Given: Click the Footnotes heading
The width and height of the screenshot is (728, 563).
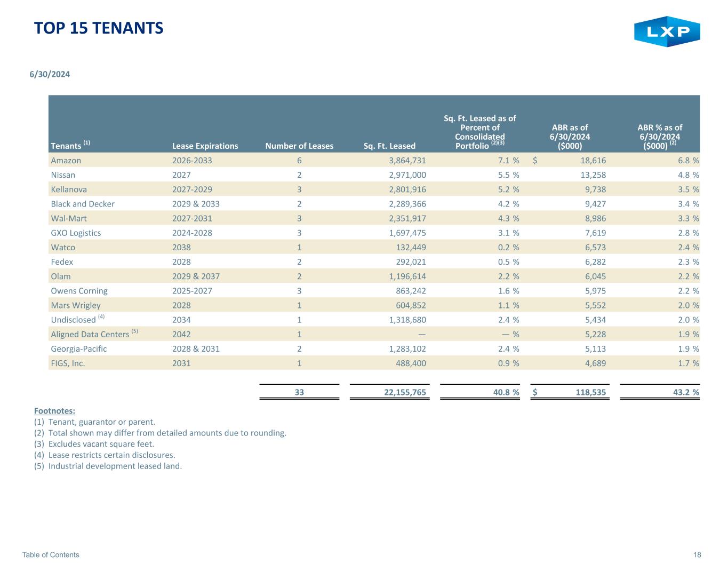Looking at the screenshot, I should pos(54,410).
